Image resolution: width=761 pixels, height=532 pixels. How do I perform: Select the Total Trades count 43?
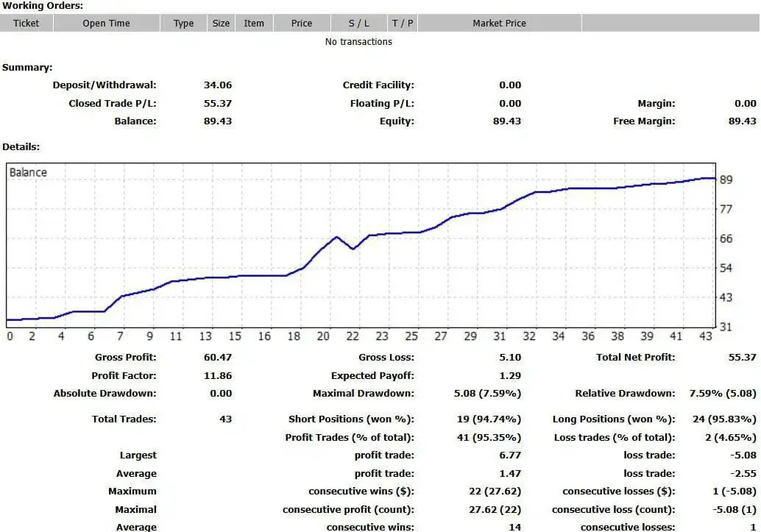tap(225, 419)
